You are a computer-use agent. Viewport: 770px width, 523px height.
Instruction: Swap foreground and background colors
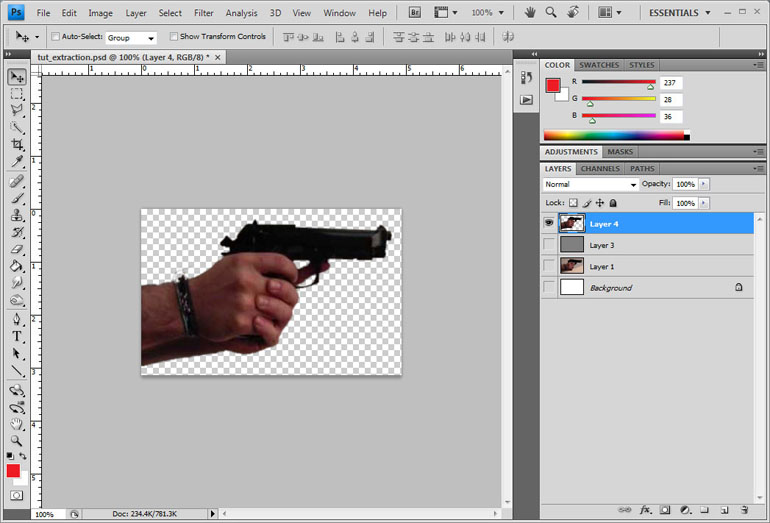pyautogui.click(x=23, y=456)
